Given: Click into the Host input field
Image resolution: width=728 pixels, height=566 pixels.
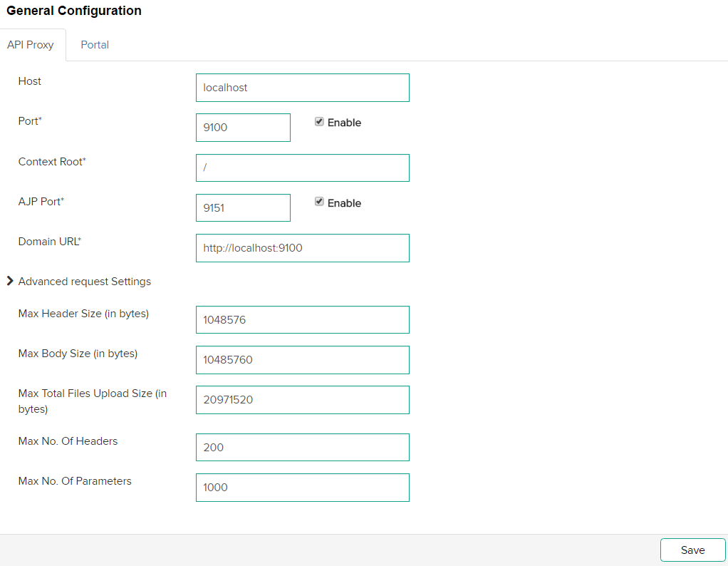Looking at the screenshot, I should click(x=302, y=87).
